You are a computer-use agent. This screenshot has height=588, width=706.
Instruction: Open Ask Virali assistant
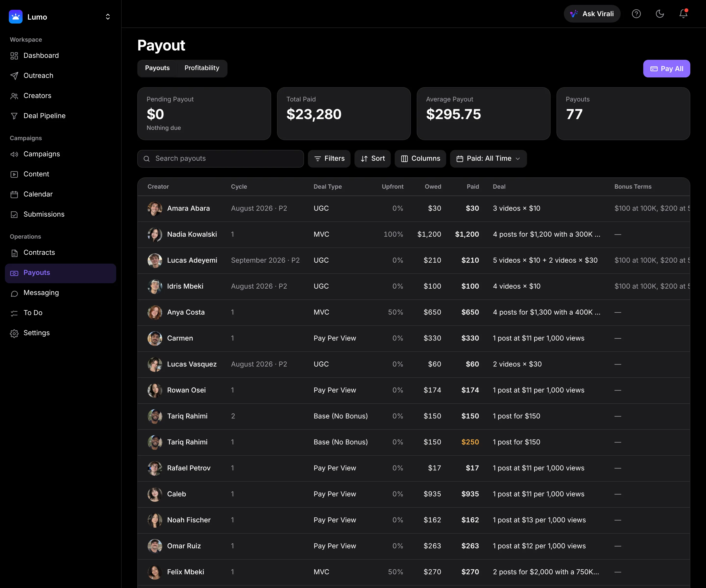[592, 14]
